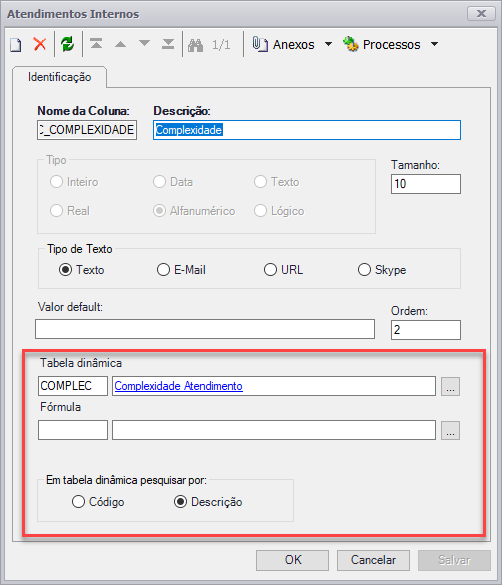
Task: Select the disabled Inteiro type radio
Action: 56,182
